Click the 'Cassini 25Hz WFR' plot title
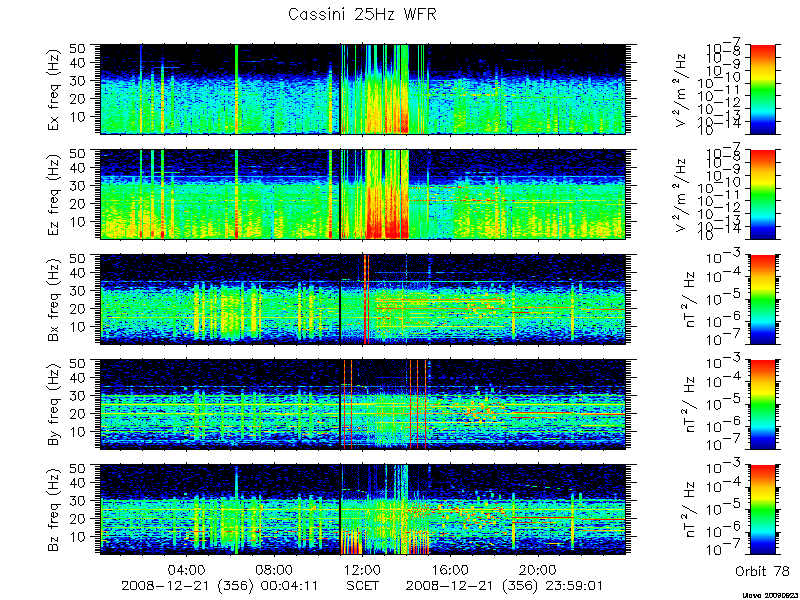Image resolution: width=800 pixels, height=600 pixels. [362, 14]
